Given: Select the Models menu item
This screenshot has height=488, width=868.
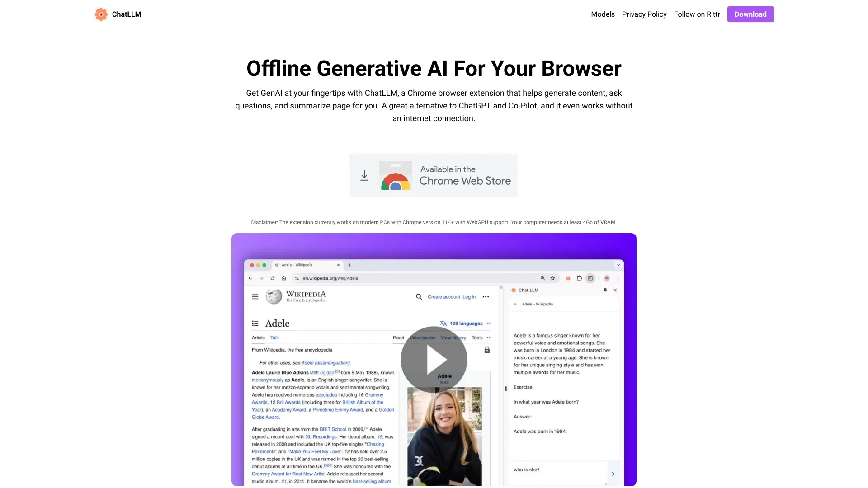Looking at the screenshot, I should point(603,14).
